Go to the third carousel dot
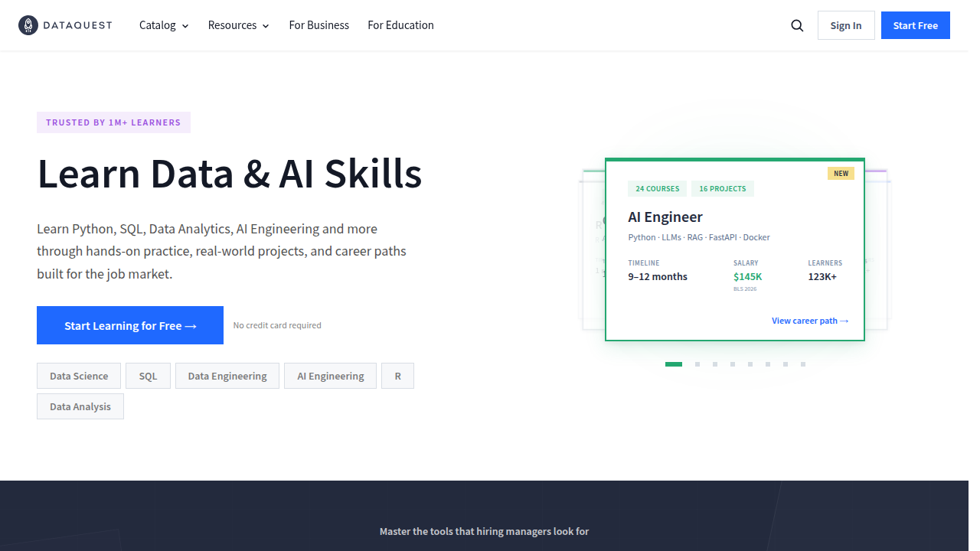The image size is (980, 551). click(x=715, y=364)
